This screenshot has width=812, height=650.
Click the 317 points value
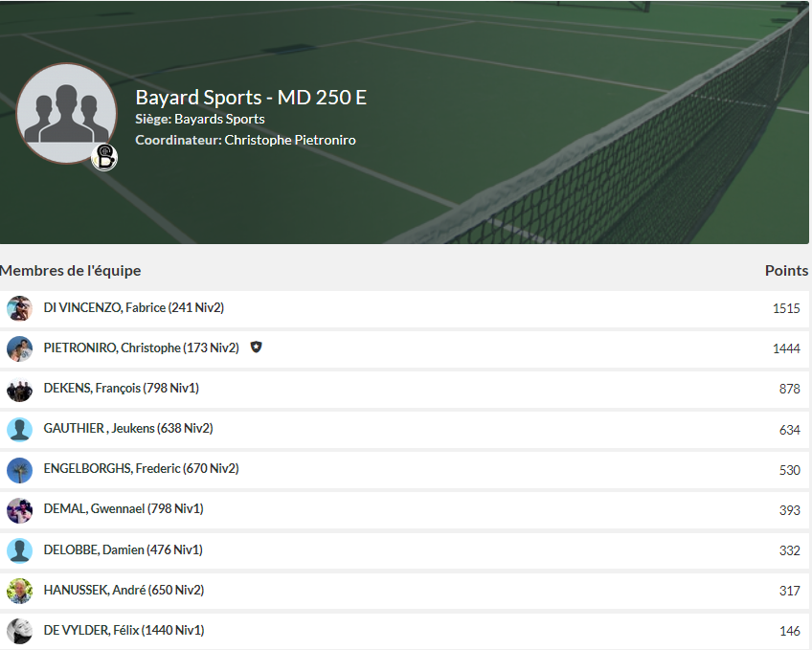pos(789,591)
